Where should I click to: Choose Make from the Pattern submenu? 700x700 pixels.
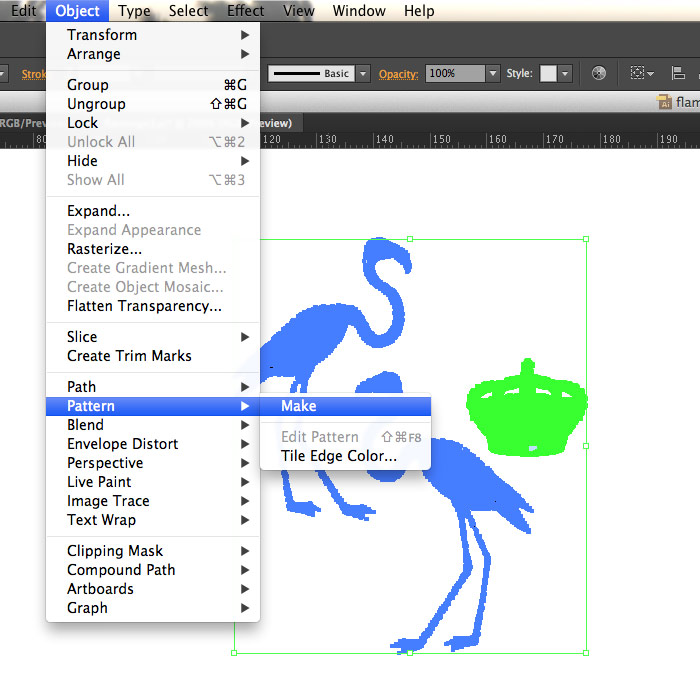tap(298, 406)
